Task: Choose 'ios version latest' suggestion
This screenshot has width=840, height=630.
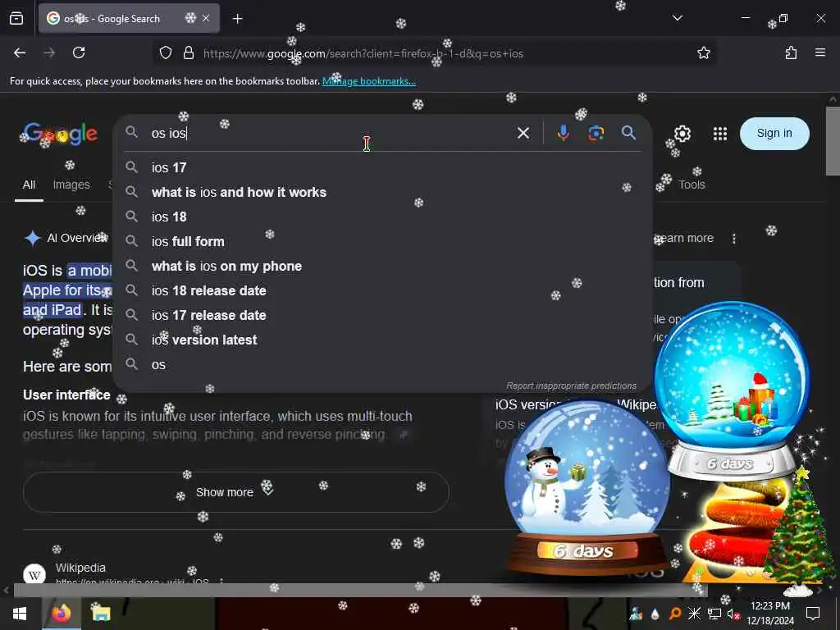Action: click(382, 340)
